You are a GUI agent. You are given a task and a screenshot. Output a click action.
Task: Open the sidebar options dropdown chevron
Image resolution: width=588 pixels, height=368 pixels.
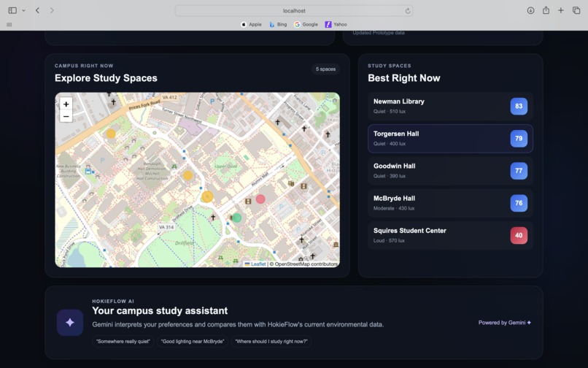(23, 10)
